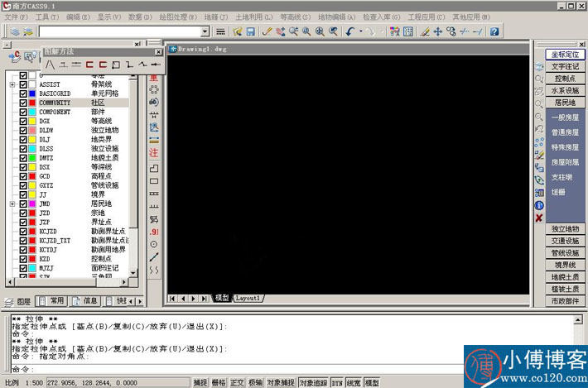This screenshot has width=588, height=388.
Task: Click magenta color swatch of JMD layer
Action: click(x=32, y=204)
